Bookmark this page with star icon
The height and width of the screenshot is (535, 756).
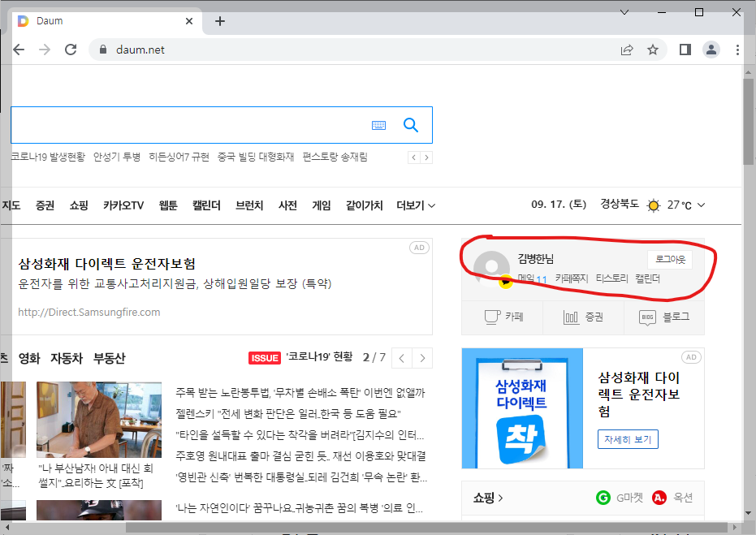coord(653,50)
